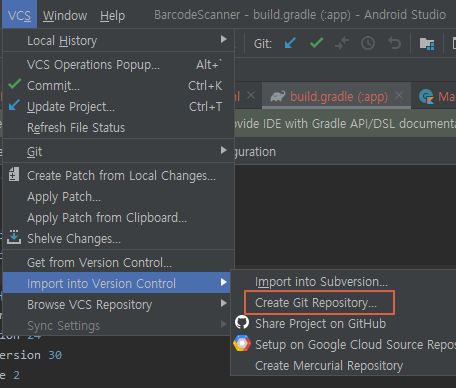Choose Create Patch from Local Changes...
The image size is (456, 388).
[118, 176]
